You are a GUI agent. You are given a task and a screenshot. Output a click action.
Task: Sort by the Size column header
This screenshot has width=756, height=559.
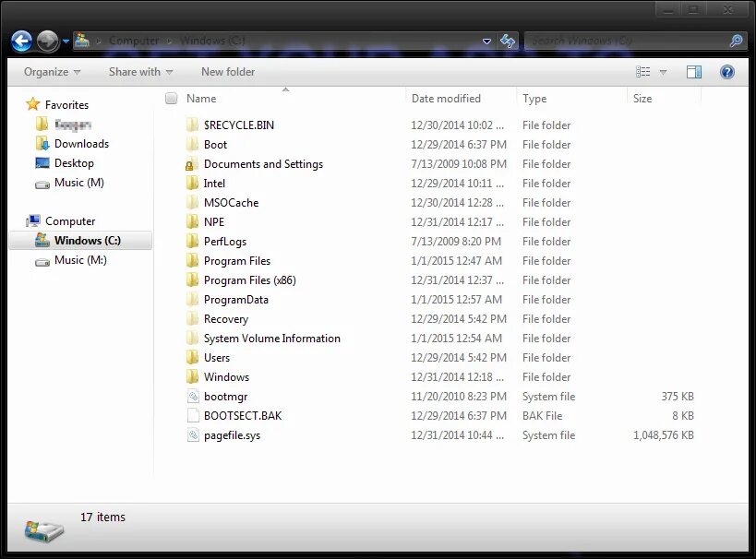[x=642, y=99]
